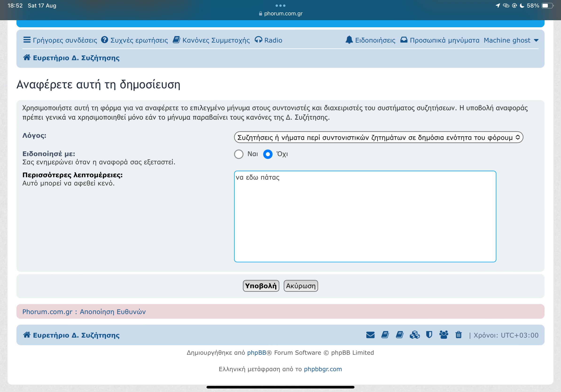Click the bell notifications icon
The height and width of the screenshot is (392, 561).
tap(349, 40)
